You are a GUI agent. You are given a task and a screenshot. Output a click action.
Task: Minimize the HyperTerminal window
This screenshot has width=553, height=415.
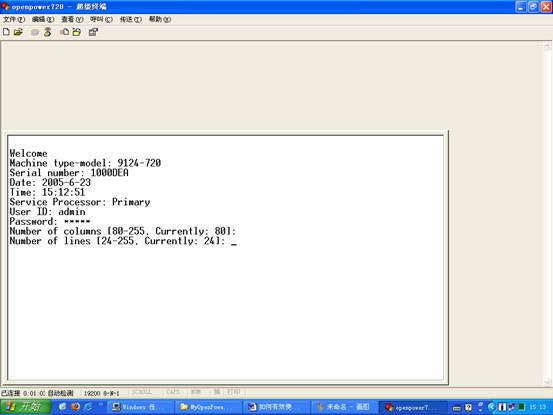[521, 7]
